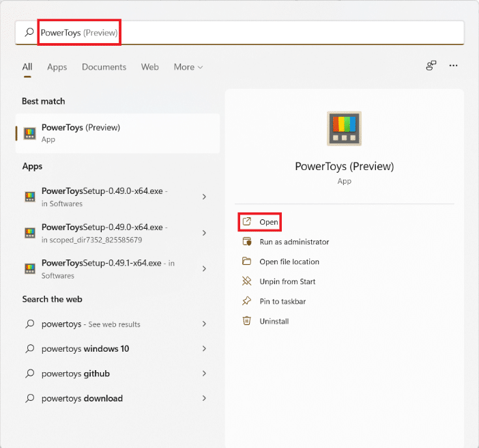This screenshot has width=479, height=448.
Task: Expand the More filter dropdown
Action: coord(188,67)
